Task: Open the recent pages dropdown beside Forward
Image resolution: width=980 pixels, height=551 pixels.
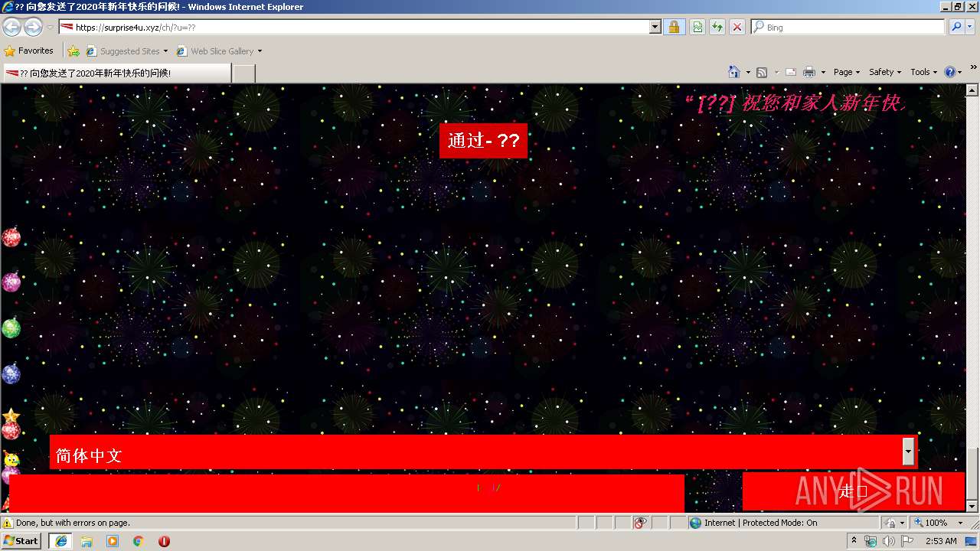Action: [x=50, y=28]
